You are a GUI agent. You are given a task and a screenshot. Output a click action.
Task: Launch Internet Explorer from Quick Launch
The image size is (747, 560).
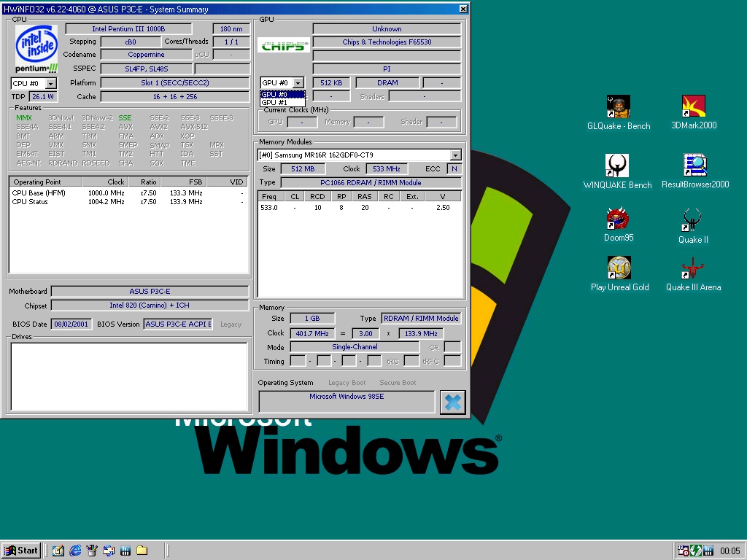pos(75,551)
